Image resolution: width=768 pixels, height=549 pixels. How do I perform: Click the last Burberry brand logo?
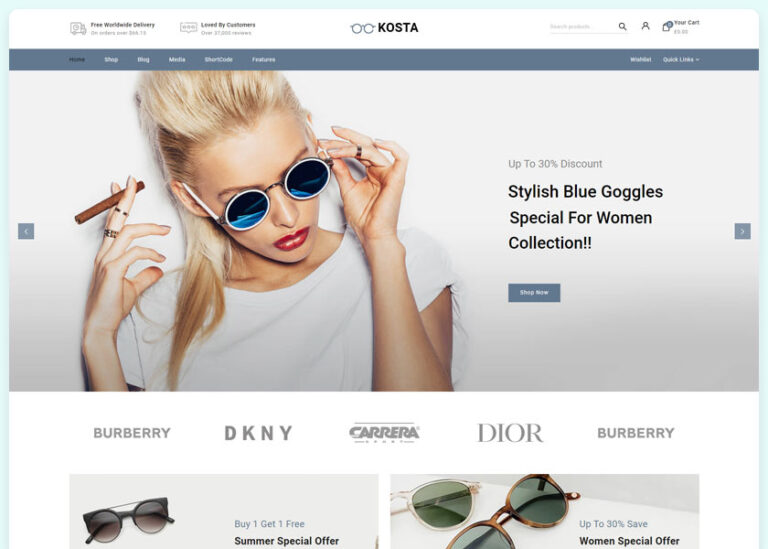(636, 433)
